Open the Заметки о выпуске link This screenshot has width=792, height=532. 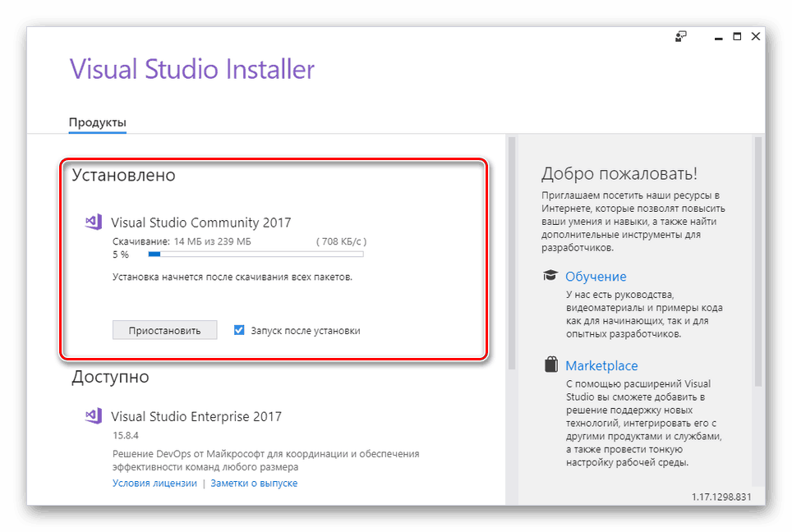click(x=254, y=483)
